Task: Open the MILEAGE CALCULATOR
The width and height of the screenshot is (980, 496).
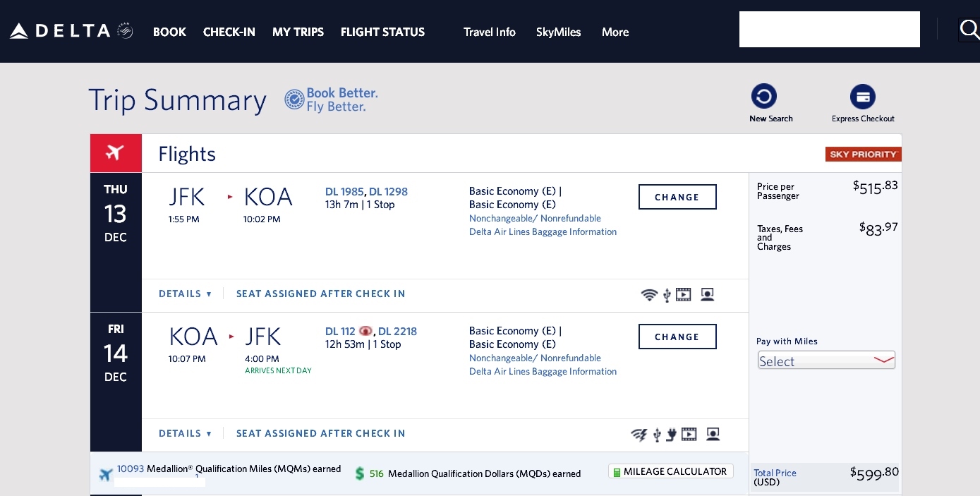Action: [670, 471]
